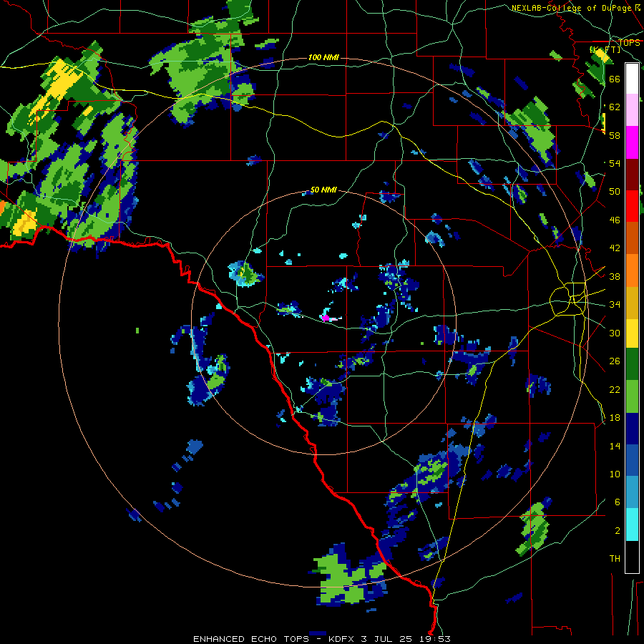Click the magenta echo cell near radar center
Viewport: 644px width, 644px height.
(326, 318)
